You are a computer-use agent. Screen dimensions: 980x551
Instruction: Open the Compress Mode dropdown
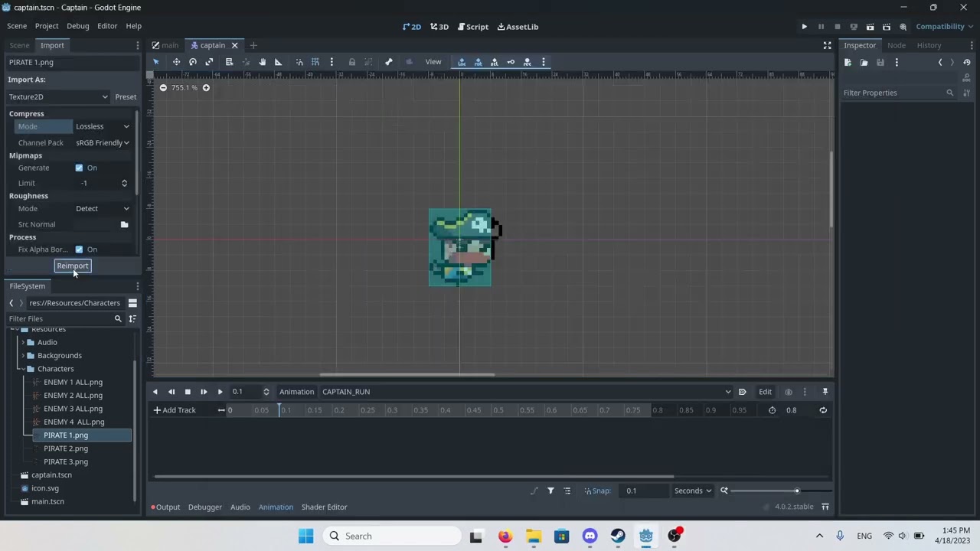click(102, 126)
